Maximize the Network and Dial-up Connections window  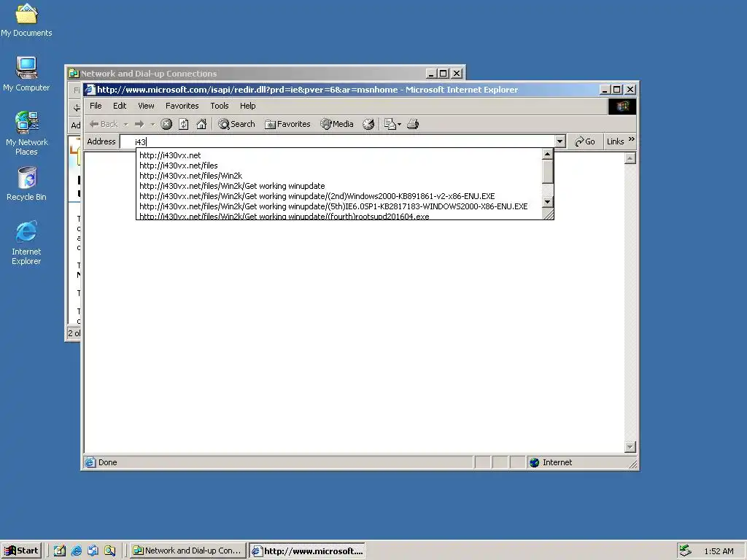pos(443,74)
